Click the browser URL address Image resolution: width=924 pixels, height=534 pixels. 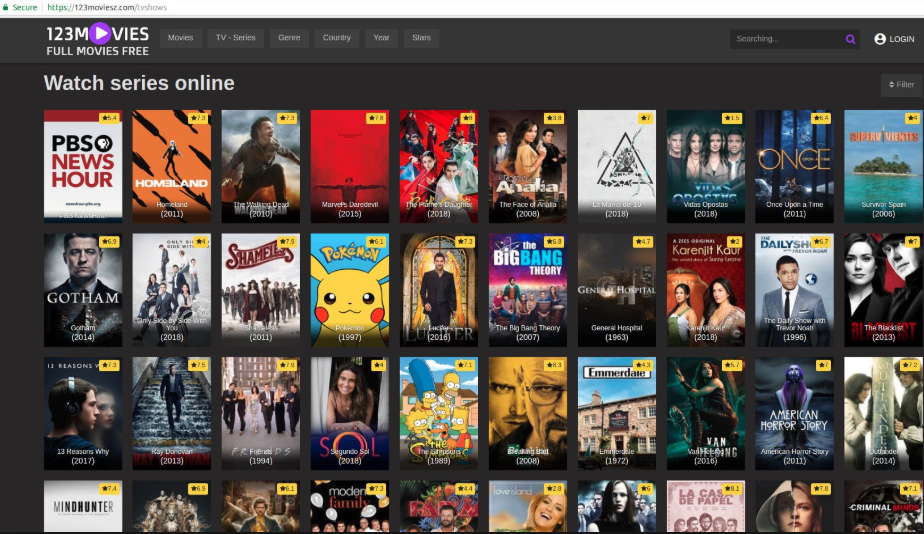(107, 7)
